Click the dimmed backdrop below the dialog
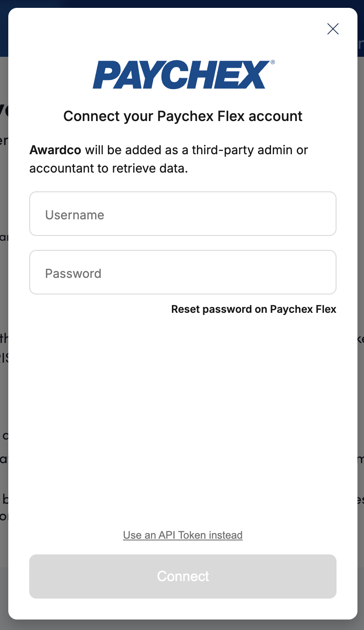 pyautogui.click(x=183, y=625)
